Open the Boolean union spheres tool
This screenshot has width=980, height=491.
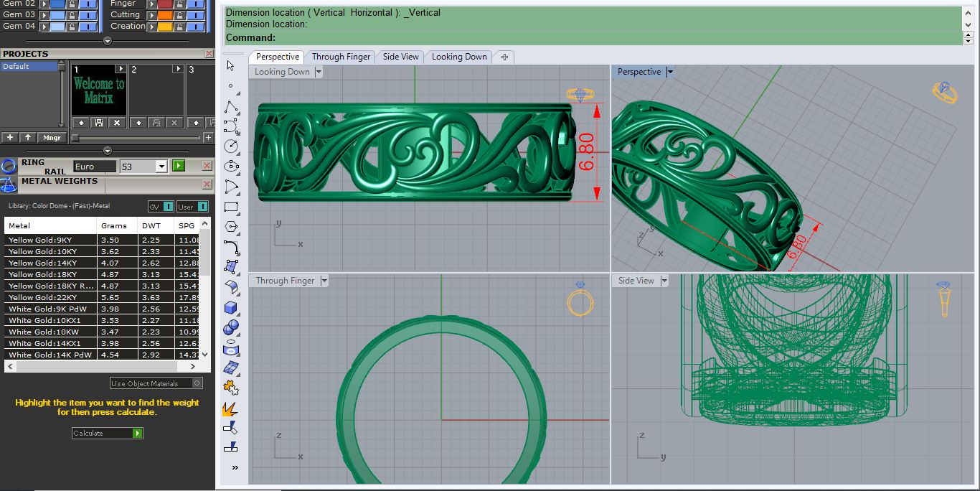(231, 327)
